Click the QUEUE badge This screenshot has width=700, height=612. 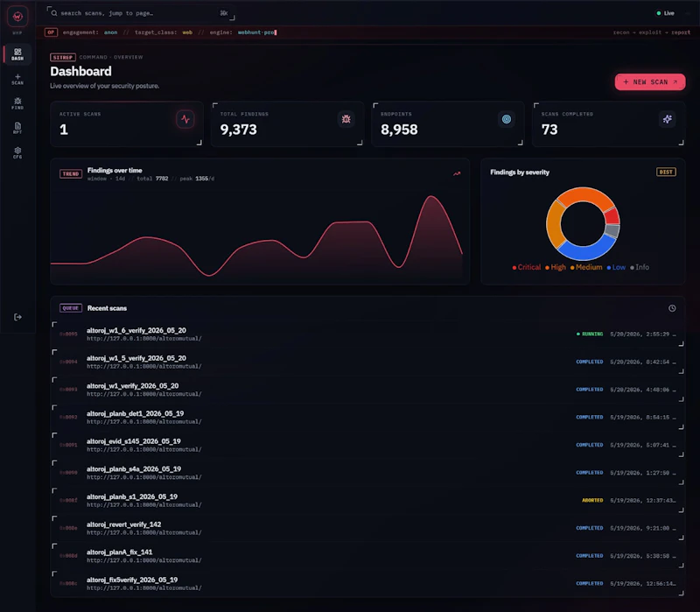(71, 308)
